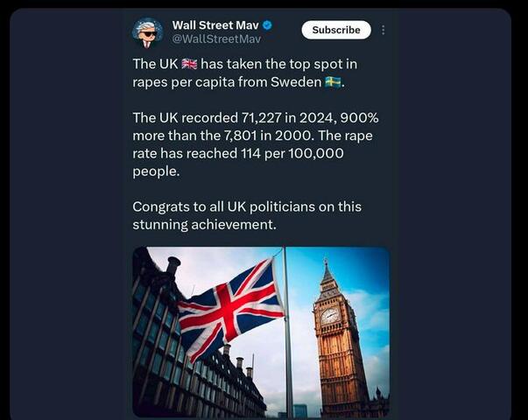Click the UK flag emoji
The image size is (528, 420).
[x=189, y=65]
